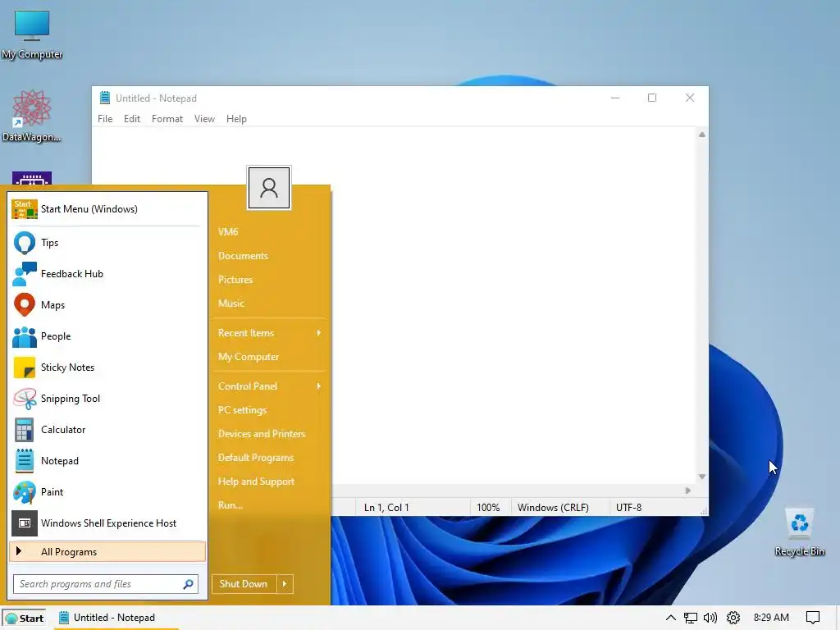Open volume control in system tray
This screenshot has height=630, width=840.
pyautogui.click(x=710, y=618)
